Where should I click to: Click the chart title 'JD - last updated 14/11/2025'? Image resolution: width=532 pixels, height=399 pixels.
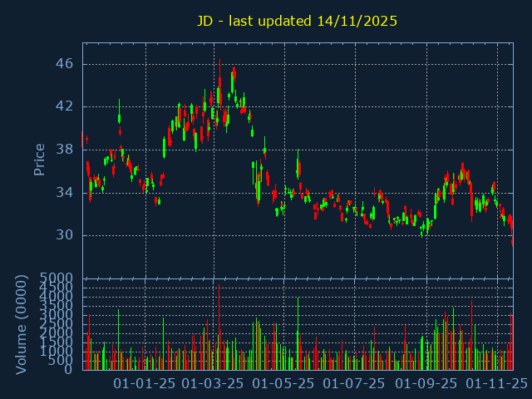pyautogui.click(x=297, y=21)
